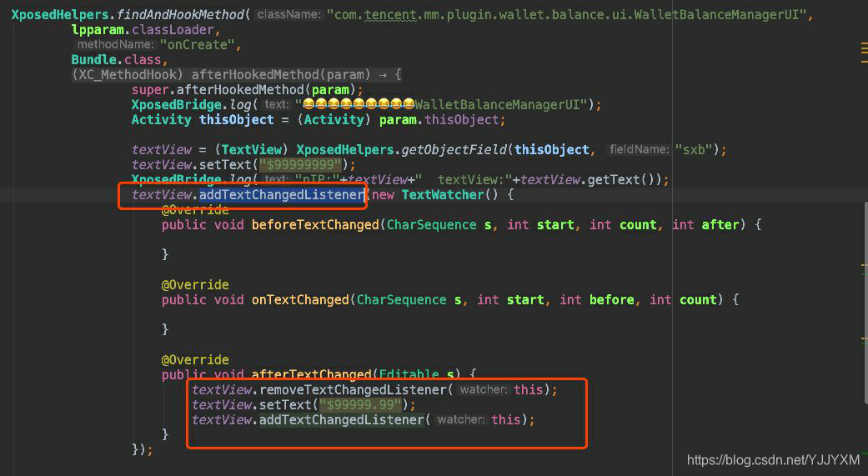Click the "onCreate" method name string
Screen dimensions: 868x476
[x=197, y=45]
